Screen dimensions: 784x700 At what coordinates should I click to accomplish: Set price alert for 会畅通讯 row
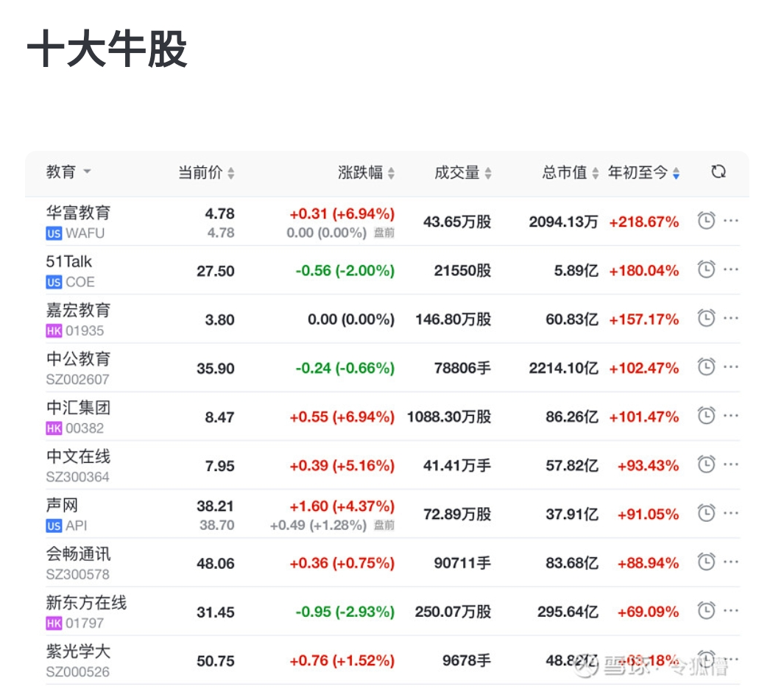[706, 562]
